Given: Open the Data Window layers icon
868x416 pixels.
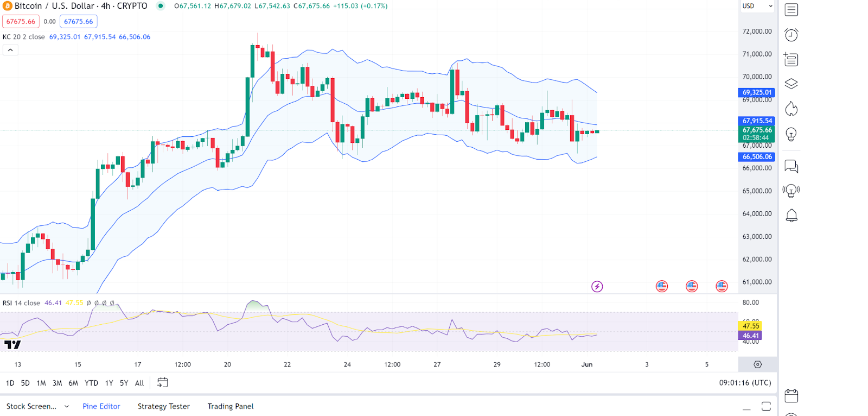Looking at the screenshot, I should click(x=792, y=84).
